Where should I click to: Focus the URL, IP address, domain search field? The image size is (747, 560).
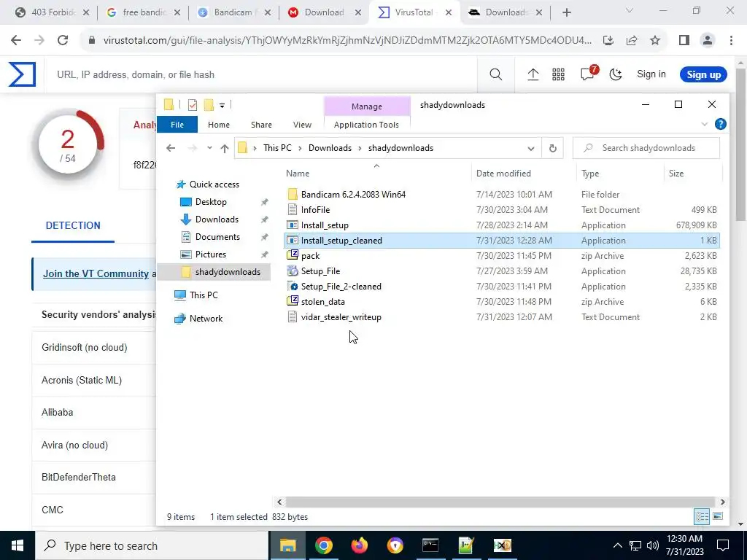click(262, 74)
